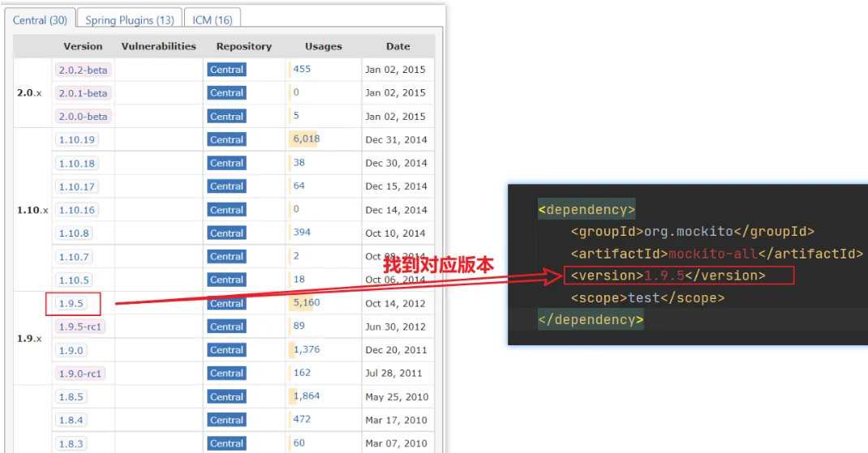This screenshot has height=453, width=868.
Task: Click Central repository badge for 2.0.2-beta
Action: pyautogui.click(x=226, y=70)
